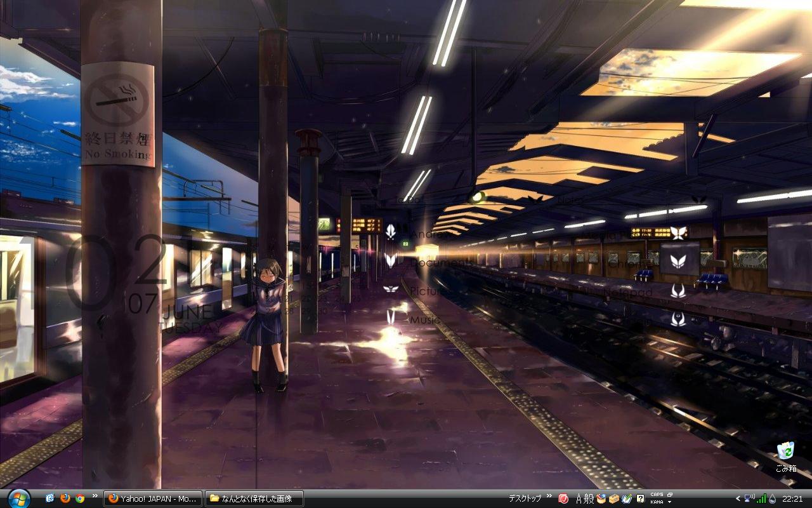
Task: Show hidden system tray icons
Action: tap(738, 498)
